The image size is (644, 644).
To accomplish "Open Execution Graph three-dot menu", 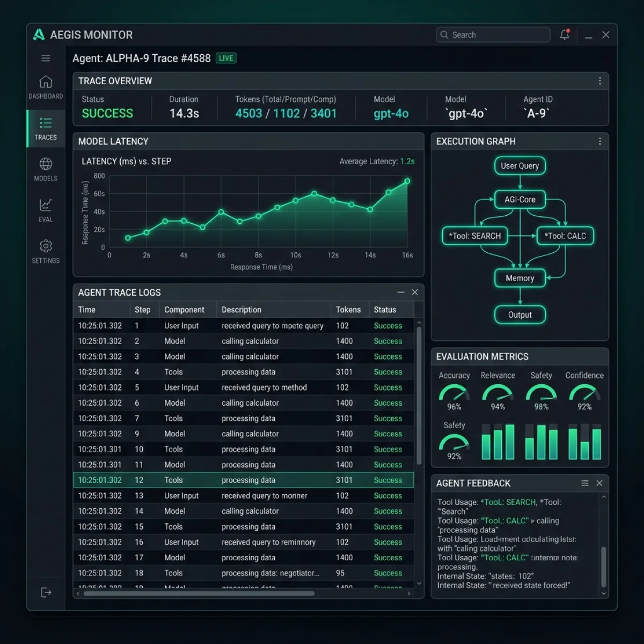I will pos(599,141).
